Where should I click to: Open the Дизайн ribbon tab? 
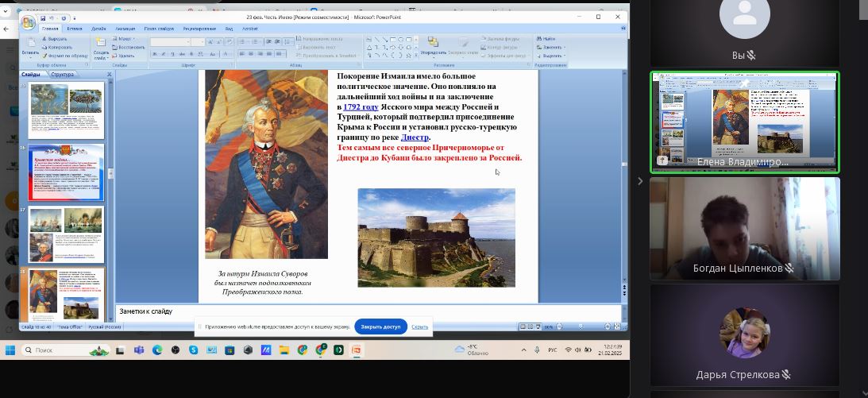coord(98,29)
